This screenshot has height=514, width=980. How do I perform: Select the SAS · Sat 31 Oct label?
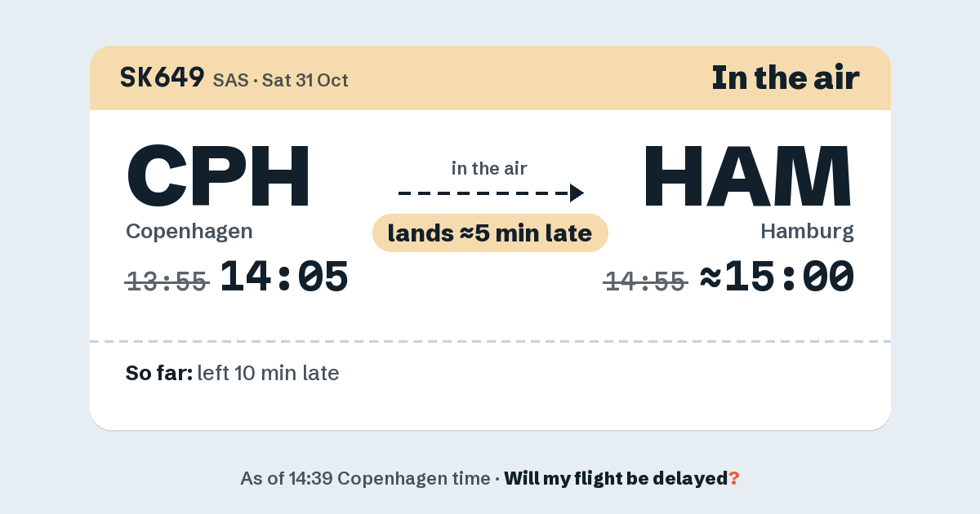[x=281, y=80]
